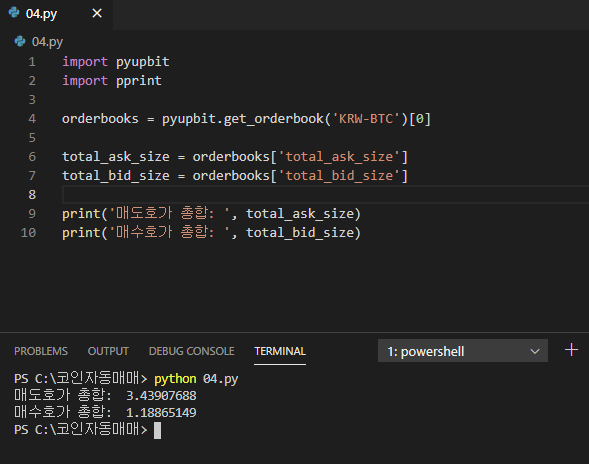The width and height of the screenshot is (589, 464).
Task: Click 'get_orderbook' call on line 4
Action: point(273,119)
